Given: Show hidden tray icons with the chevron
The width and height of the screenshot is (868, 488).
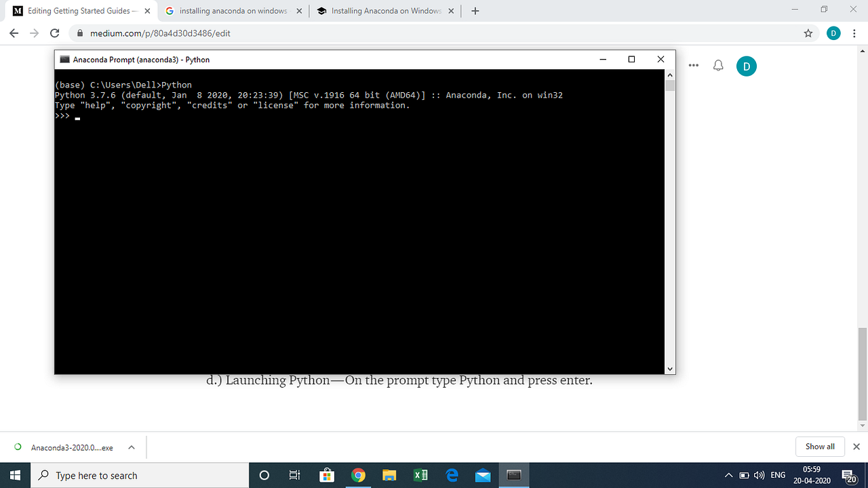Looking at the screenshot, I should (x=728, y=476).
